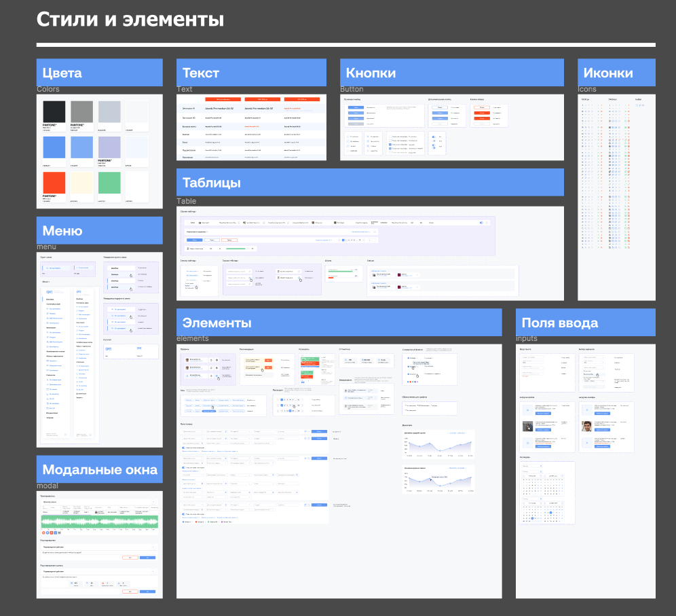The height and width of the screenshot is (616, 676).
Task: Click the placeholder avatar icon in Загрузка аватара
Action: (x=586, y=410)
